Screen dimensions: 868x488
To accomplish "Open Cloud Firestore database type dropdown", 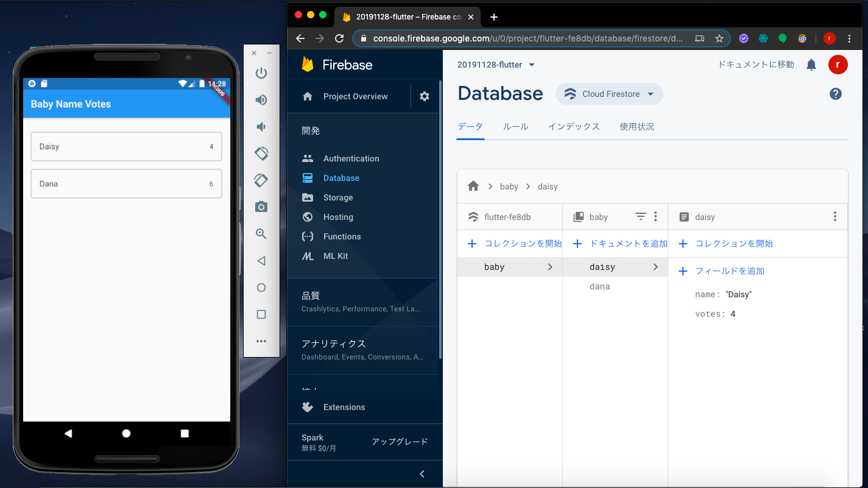I will click(x=609, y=94).
